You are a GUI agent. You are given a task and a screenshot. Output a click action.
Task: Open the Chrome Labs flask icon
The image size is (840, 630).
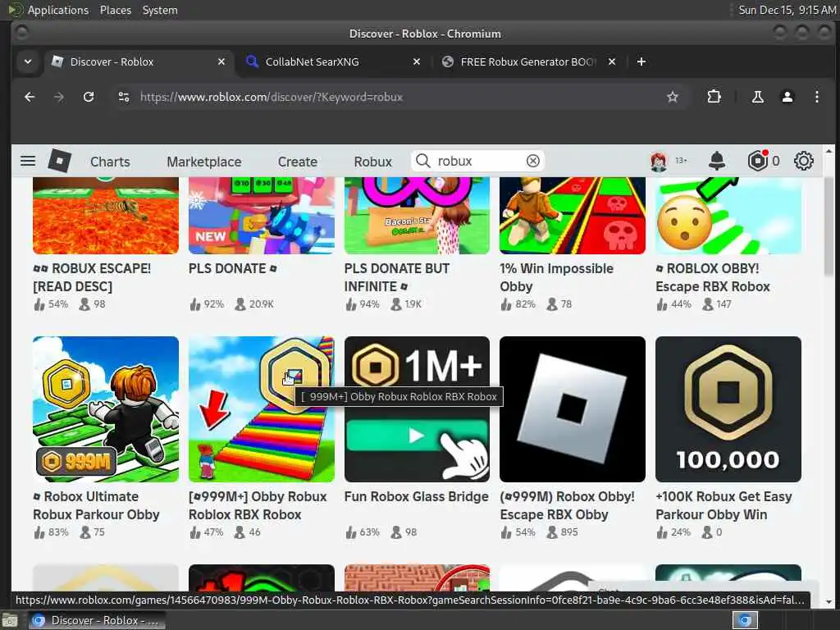(x=757, y=97)
